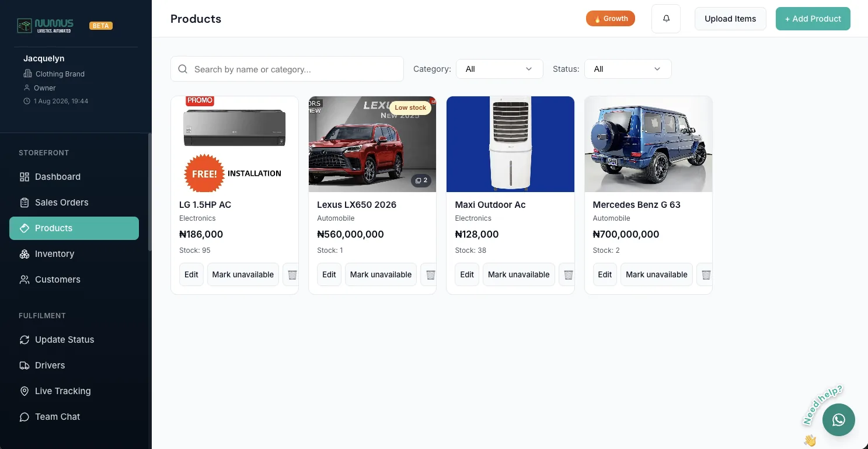
Task: Click the Stock: 1 text
Action: click(330, 250)
